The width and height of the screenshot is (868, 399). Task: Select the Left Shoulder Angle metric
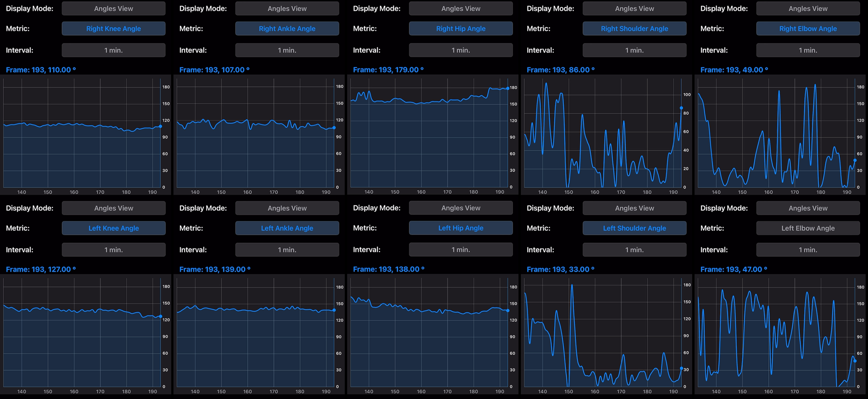[635, 228]
